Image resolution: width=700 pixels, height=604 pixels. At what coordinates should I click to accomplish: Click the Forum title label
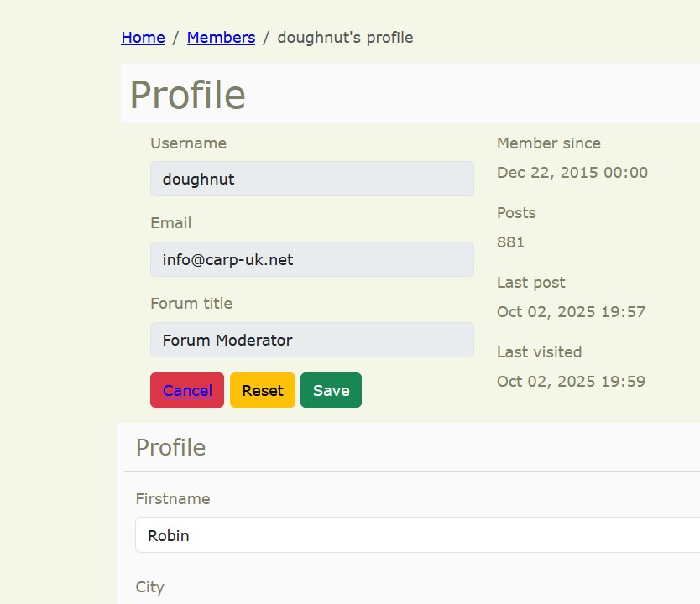pos(191,304)
